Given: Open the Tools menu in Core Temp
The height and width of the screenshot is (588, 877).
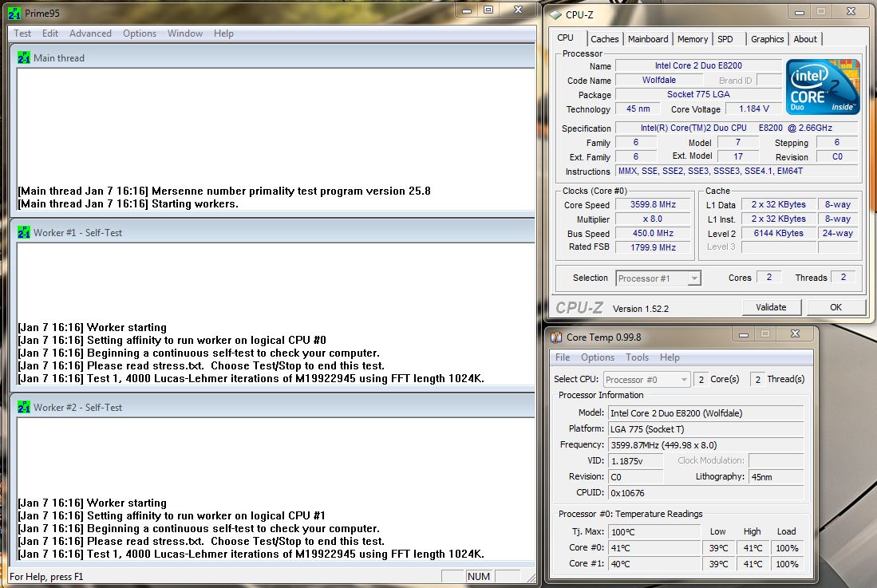Looking at the screenshot, I should pyautogui.click(x=637, y=357).
